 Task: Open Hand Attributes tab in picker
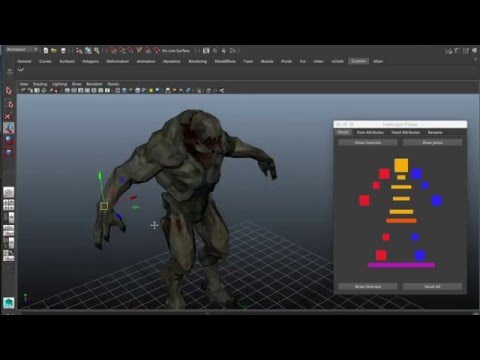[406, 132]
